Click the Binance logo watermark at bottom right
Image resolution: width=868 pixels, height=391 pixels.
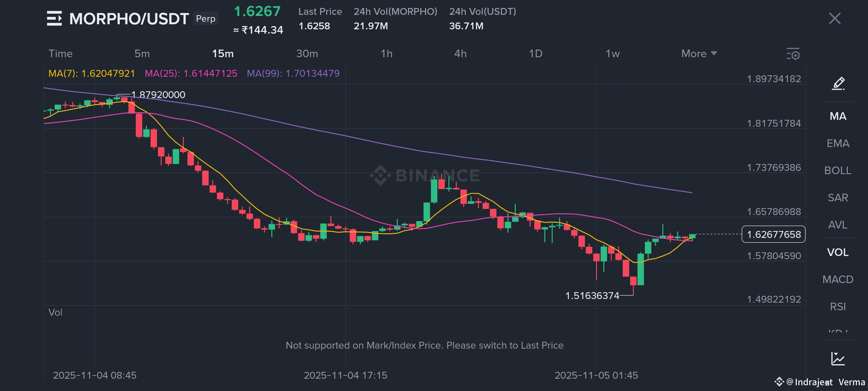pyautogui.click(x=779, y=382)
